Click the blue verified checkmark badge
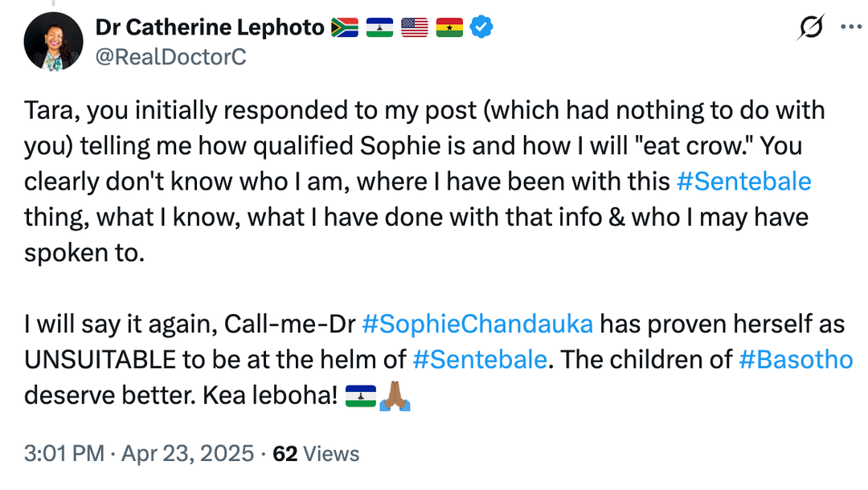Viewport: 868px width, 490px height. pyautogui.click(x=481, y=28)
